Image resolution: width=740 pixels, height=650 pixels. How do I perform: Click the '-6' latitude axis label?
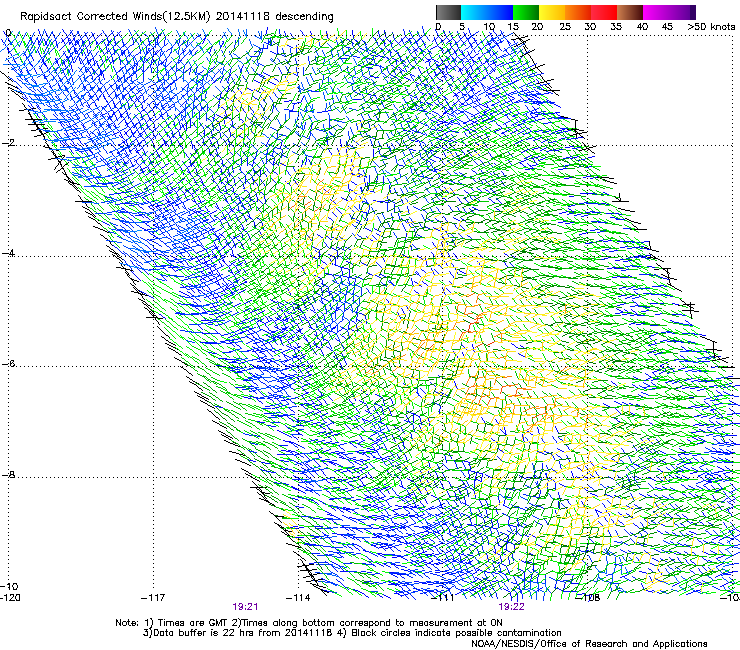coord(8,364)
